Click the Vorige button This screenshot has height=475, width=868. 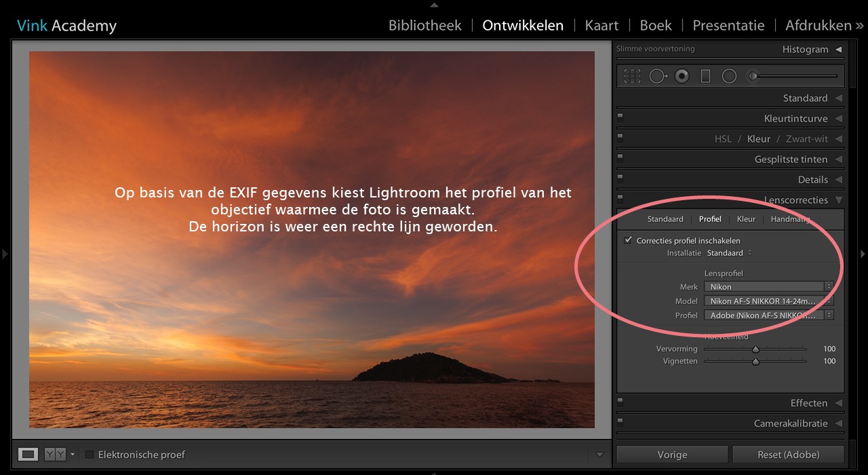tap(671, 454)
